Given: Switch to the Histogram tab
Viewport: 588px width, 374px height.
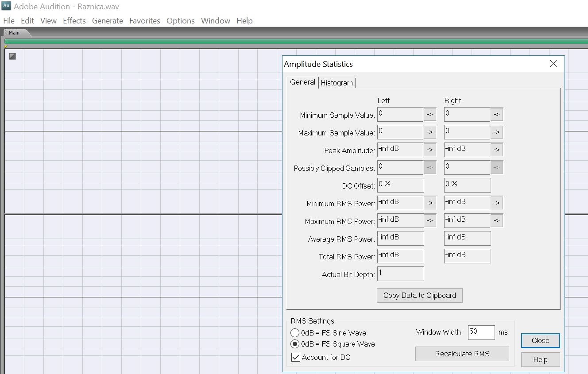Looking at the screenshot, I should coord(337,83).
